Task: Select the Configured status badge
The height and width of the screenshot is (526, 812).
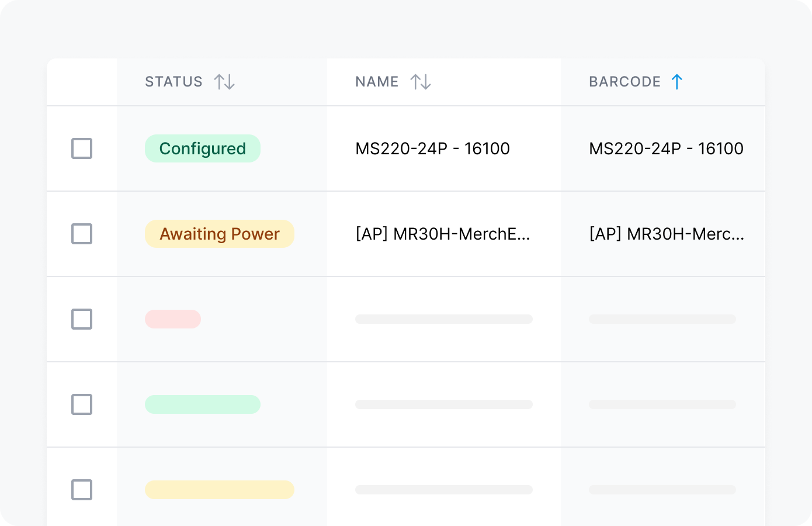Action: click(x=203, y=148)
